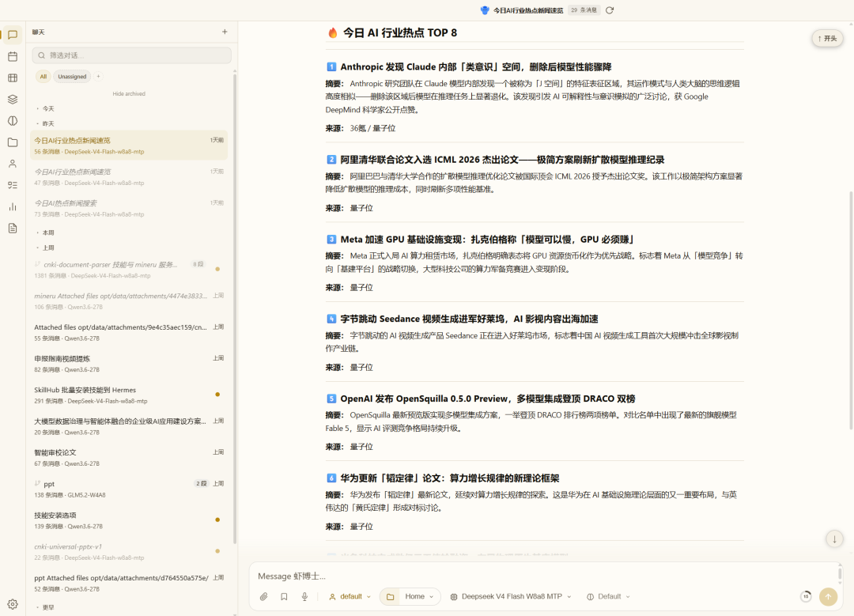This screenshot has height=616, width=854.
Task: Click the 开头 jump-to-top button
Action: click(x=827, y=39)
